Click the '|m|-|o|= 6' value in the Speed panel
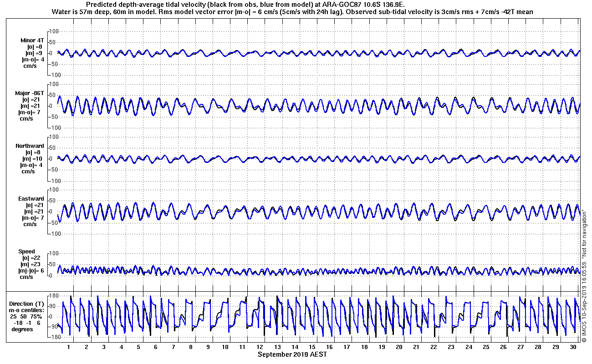 tap(31, 271)
